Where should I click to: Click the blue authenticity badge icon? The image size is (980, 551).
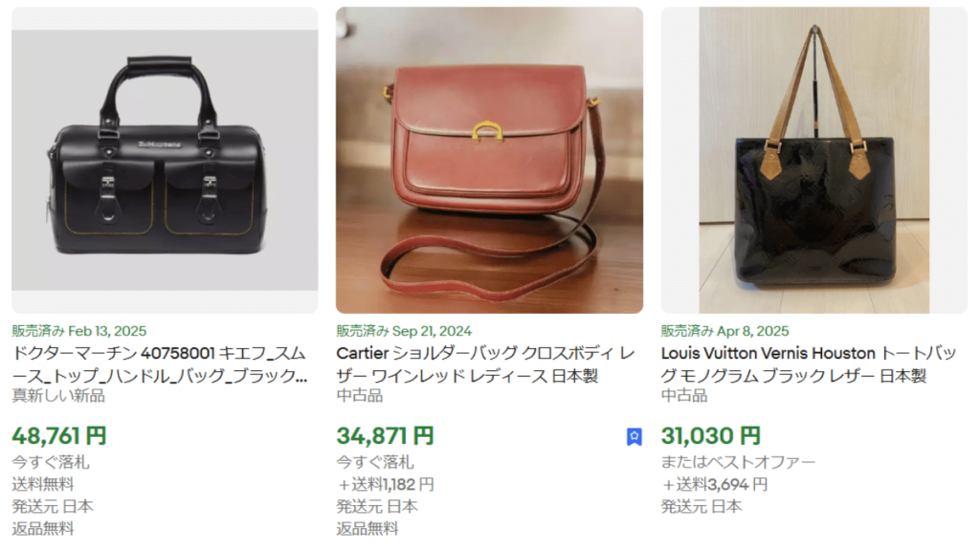click(634, 436)
